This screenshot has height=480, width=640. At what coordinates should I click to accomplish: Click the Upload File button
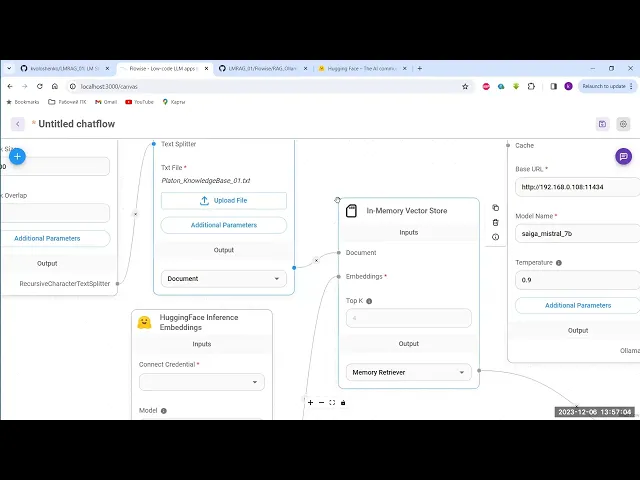(224, 200)
